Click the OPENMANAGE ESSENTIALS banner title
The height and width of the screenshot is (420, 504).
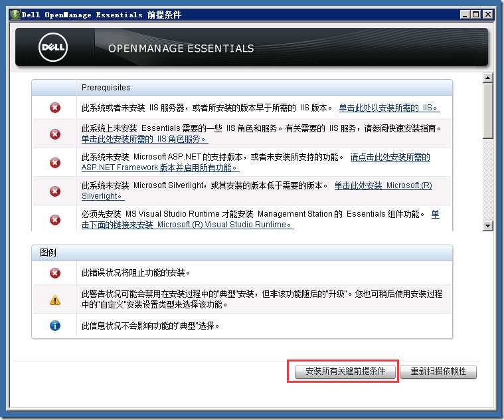pyautogui.click(x=181, y=49)
